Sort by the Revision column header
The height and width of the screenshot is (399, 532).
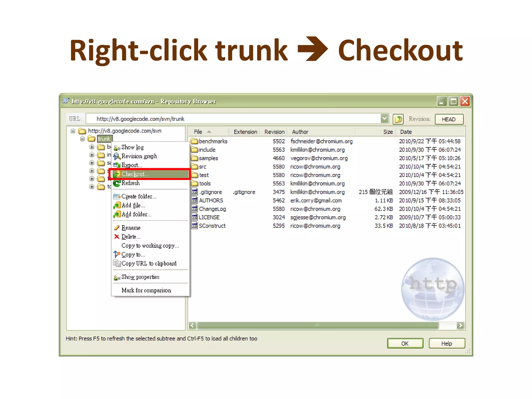274,132
